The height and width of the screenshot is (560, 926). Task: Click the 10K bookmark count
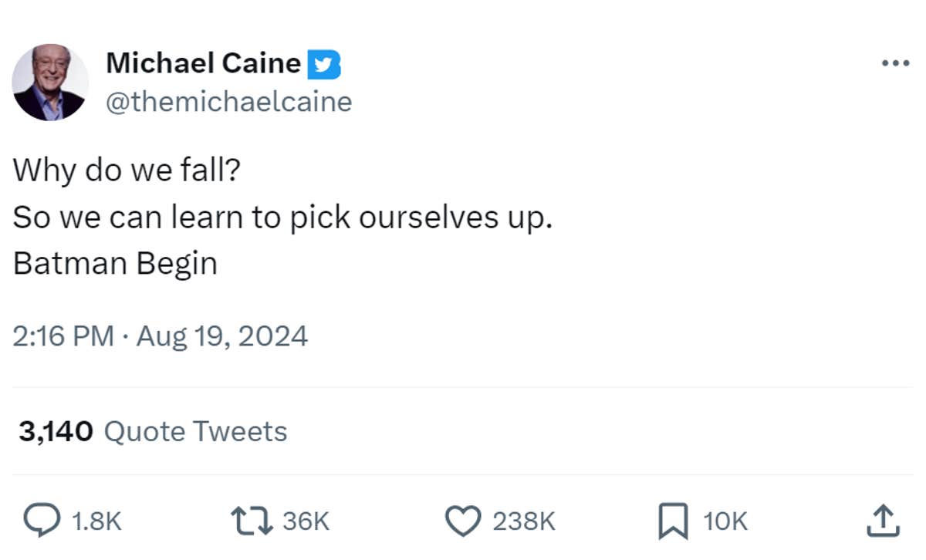[724, 521]
